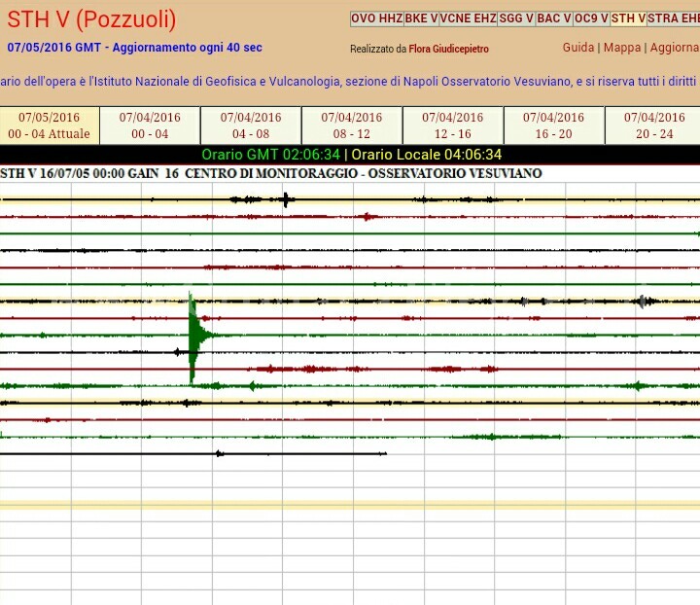Click the Aggiorna refresh link

point(674,48)
